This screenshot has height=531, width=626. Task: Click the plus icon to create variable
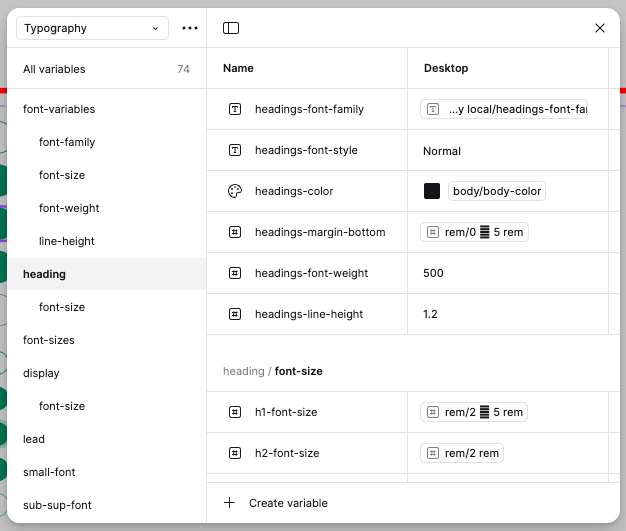(x=229, y=503)
